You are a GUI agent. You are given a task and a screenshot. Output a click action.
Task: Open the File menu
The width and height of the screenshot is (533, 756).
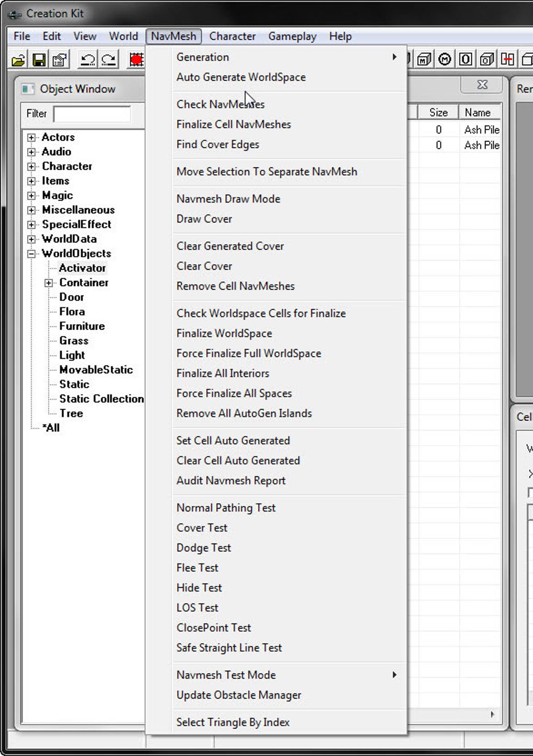point(22,36)
